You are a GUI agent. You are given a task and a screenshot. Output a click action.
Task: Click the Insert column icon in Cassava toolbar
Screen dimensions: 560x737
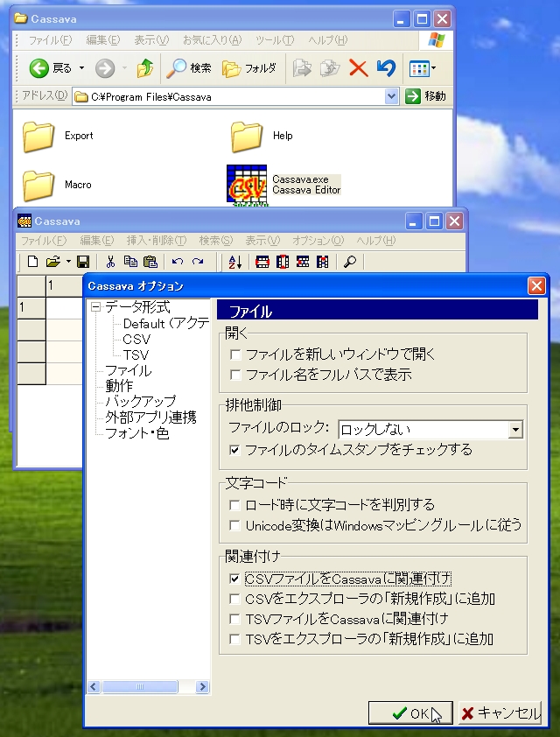(x=283, y=262)
